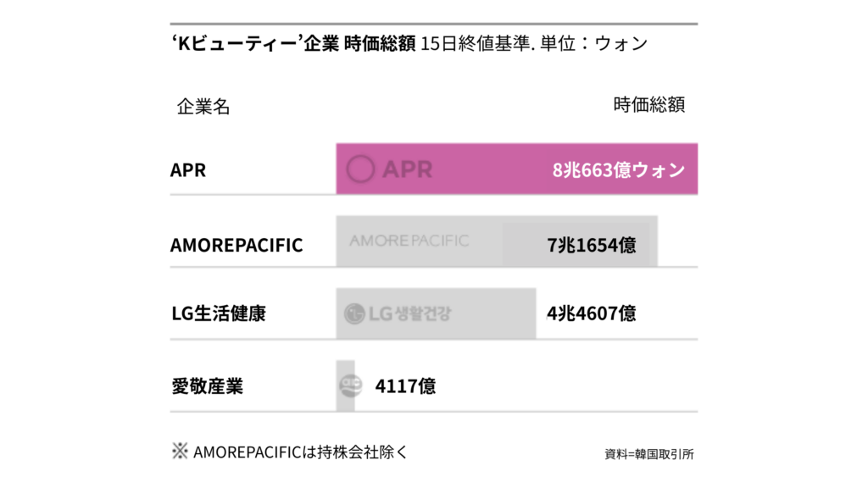This screenshot has height=488, width=868.
Task: Select the 8兆663億ウォン value on pink bar
Action: click(618, 170)
